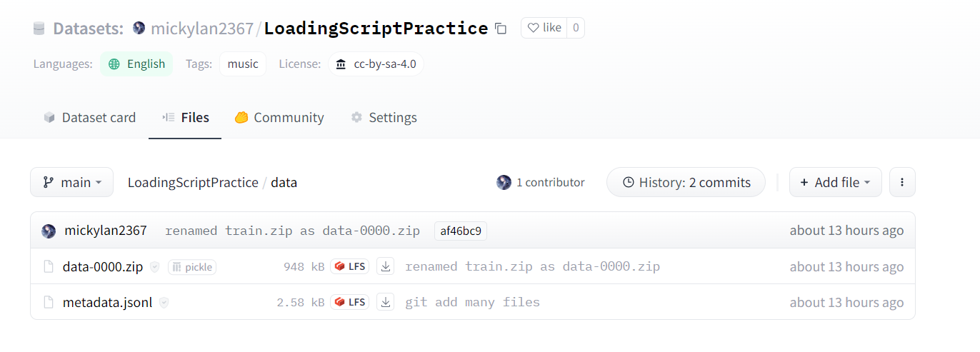Go to the Settings tab
980x352 pixels.
(384, 118)
